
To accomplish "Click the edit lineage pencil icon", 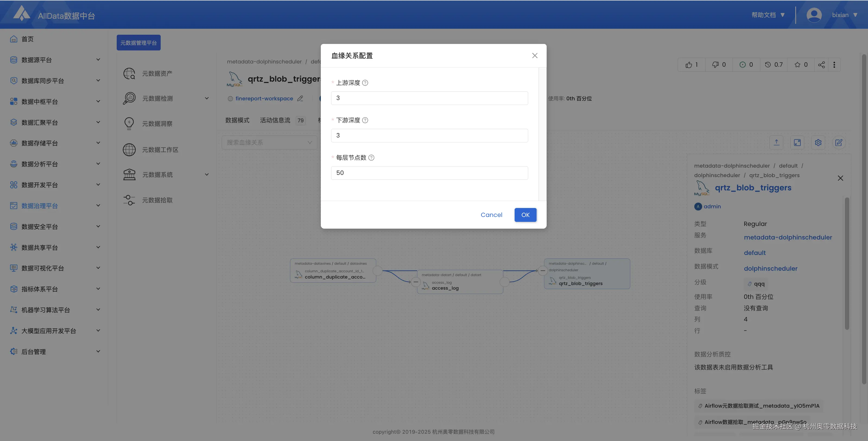I will pyautogui.click(x=839, y=143).
